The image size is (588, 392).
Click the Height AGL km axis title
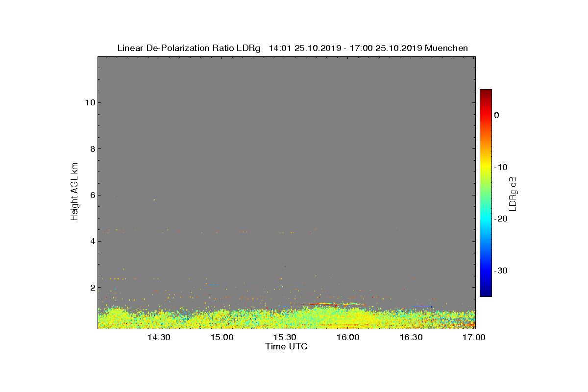pyautogui.click(x=74, y=192)
